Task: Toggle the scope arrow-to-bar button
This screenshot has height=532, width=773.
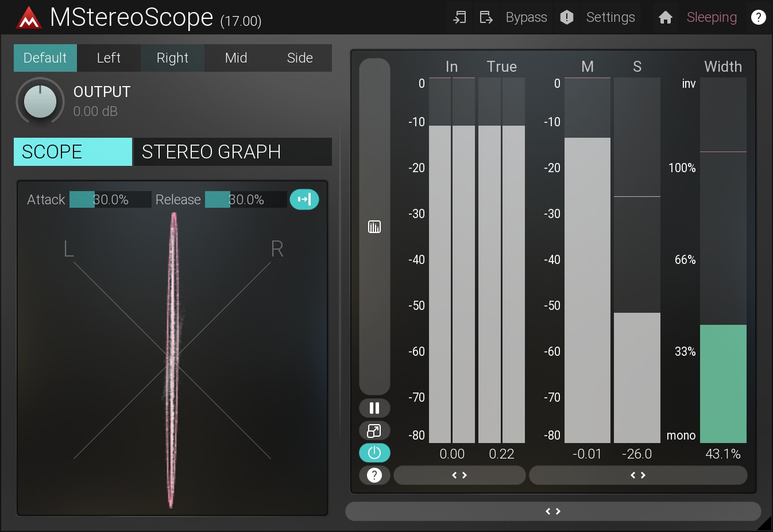Action: pyautogui.click(x=304, y=199)
